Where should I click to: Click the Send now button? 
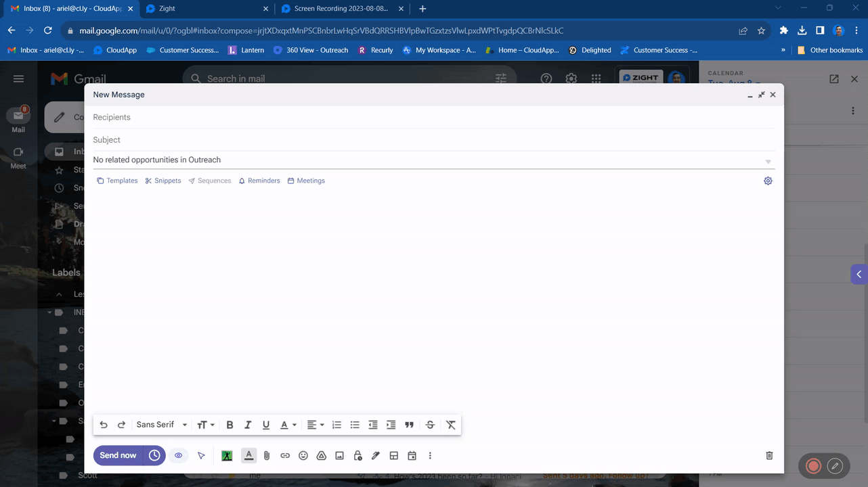pyautogui.click(x=118, y=455)
